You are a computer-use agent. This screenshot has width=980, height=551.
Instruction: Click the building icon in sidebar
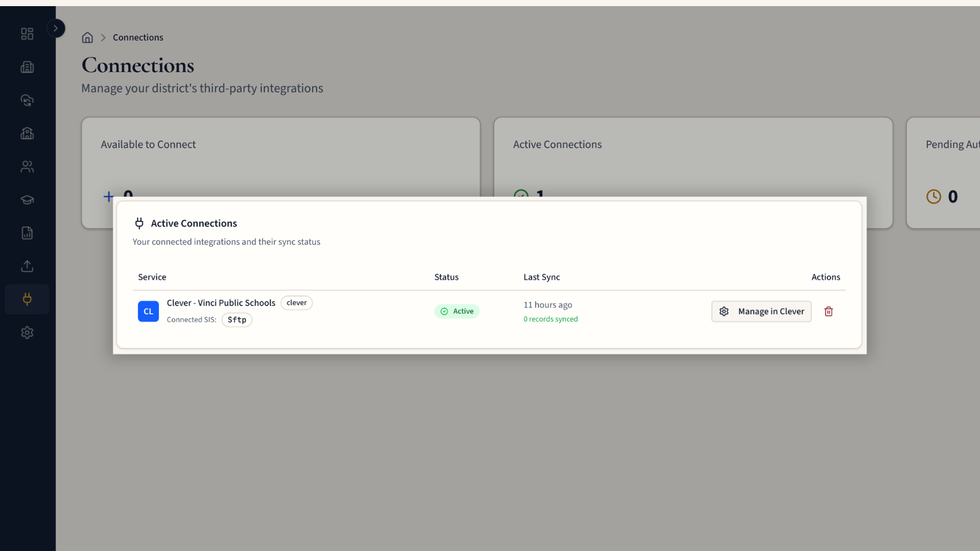(27, 67)
